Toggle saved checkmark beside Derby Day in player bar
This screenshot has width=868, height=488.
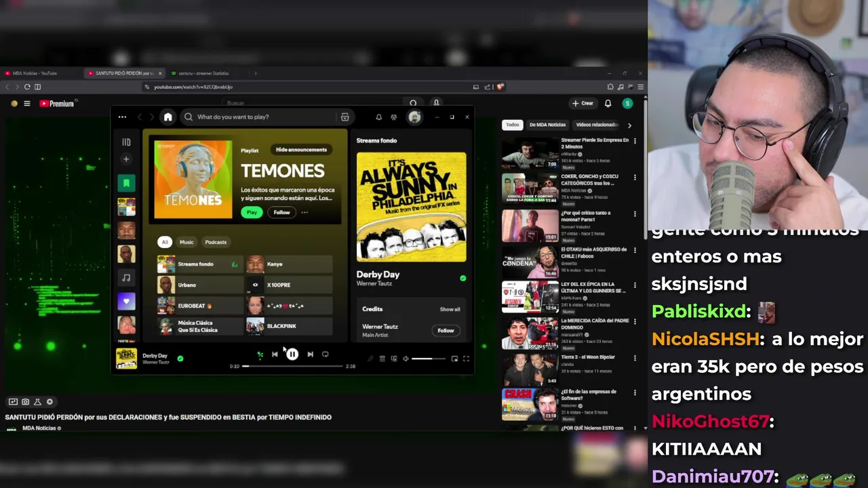coord(180,359)
